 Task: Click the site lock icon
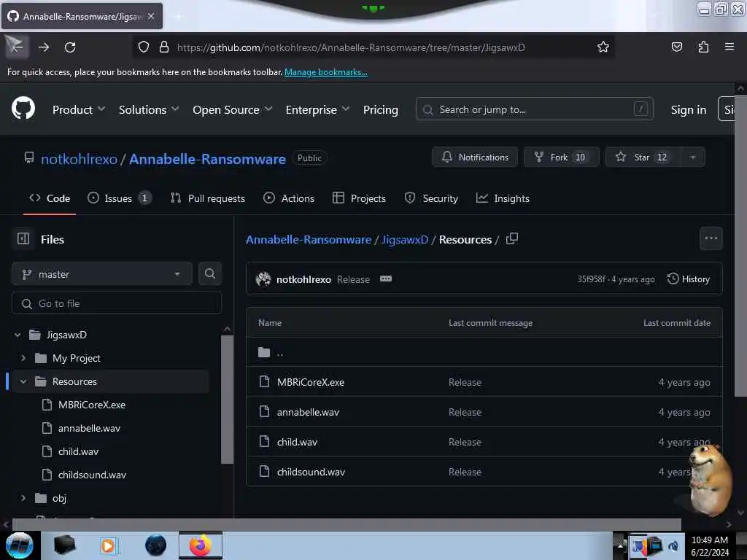164,47
